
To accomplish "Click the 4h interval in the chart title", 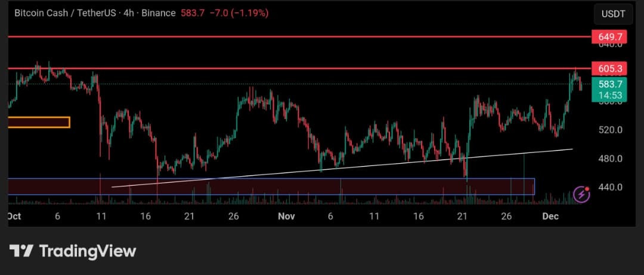I will tap(128, 13).
